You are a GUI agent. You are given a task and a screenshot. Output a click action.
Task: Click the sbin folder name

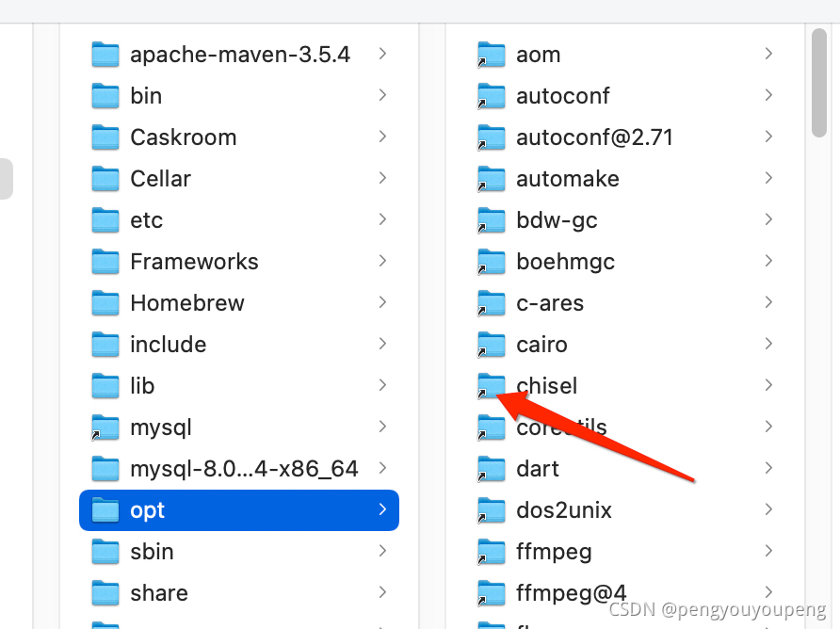pyautogui.click(x=152, y=552)
